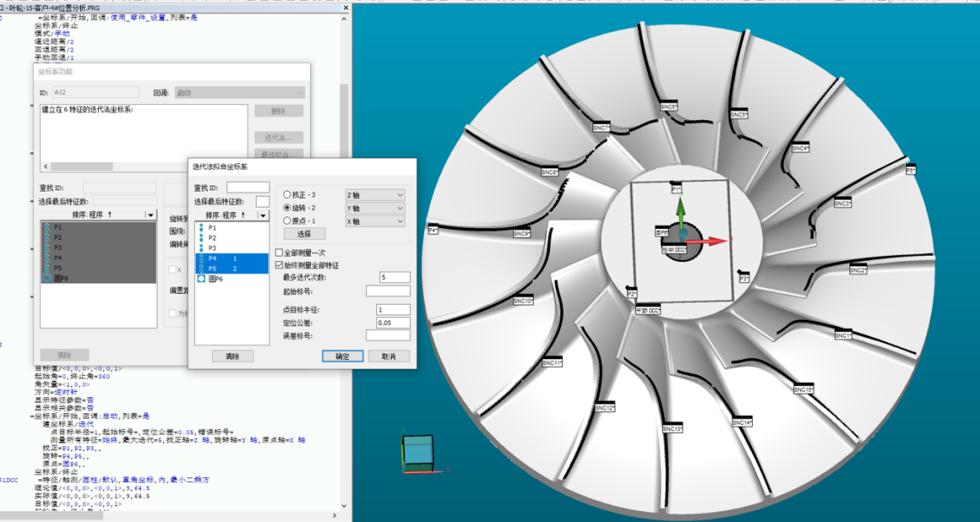Uncheck the 始终测量全部特征 checkbox
This screenshot has width=980, height=522.
tap(279, 265)
